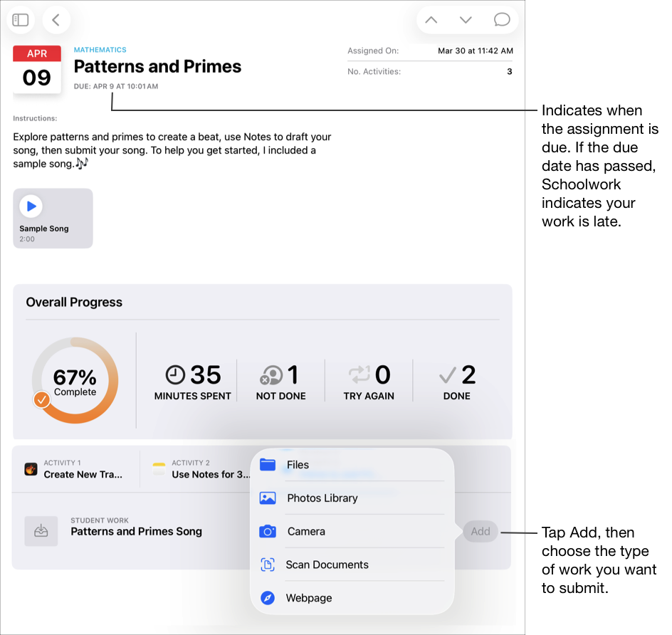The image size is (672, 635).
Task: Select the Safari icon next to Webpage
Action: tap(267, 598)
